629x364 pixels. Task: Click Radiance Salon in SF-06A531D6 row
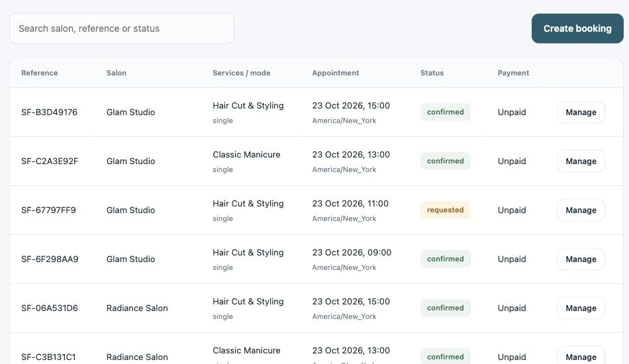[137, 308]
